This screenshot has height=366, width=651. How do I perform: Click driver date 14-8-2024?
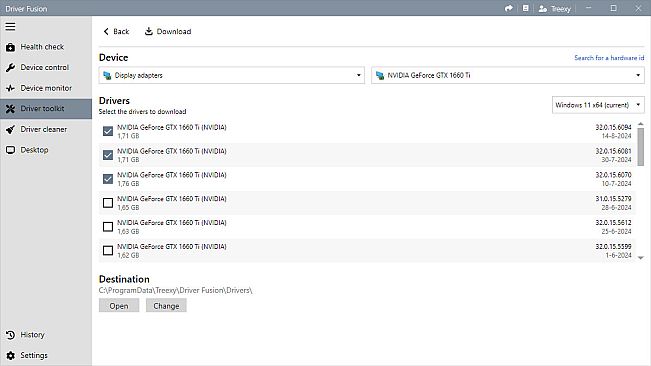point(617,136)
